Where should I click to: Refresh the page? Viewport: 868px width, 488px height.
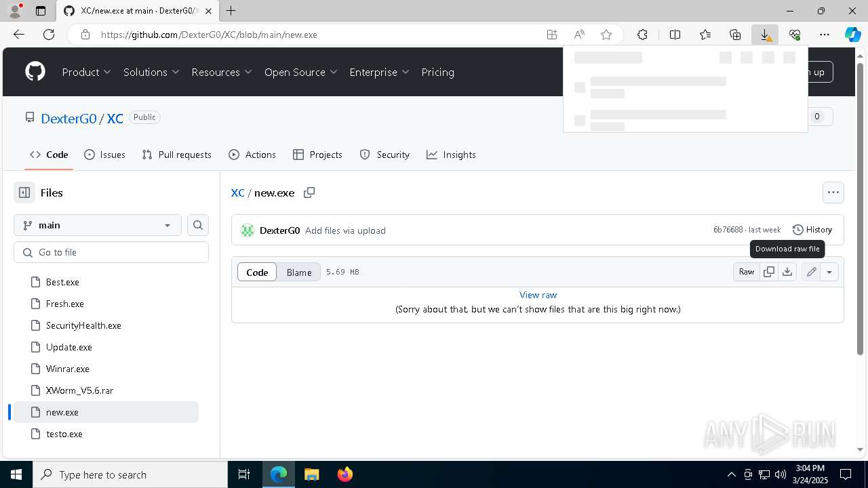pos(49,35)
